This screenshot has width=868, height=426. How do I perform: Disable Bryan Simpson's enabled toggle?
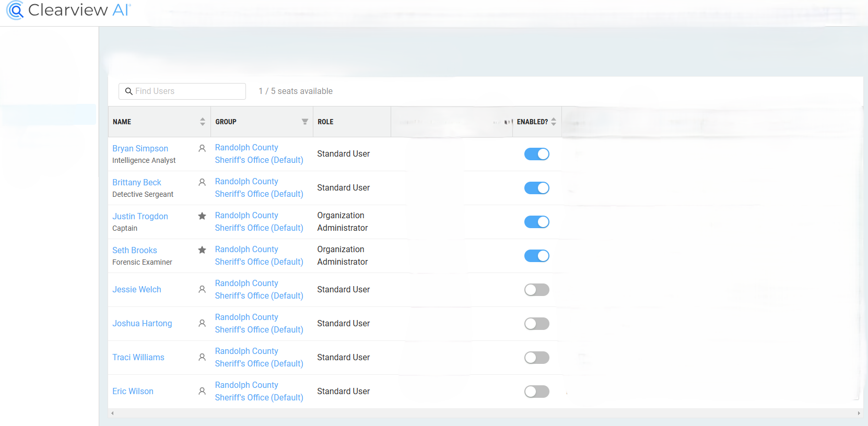tap(536, 154)
